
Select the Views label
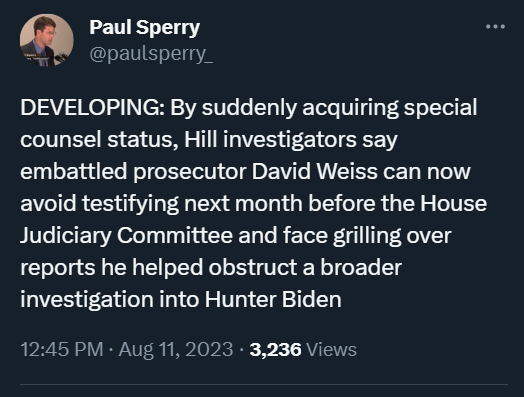332,350
